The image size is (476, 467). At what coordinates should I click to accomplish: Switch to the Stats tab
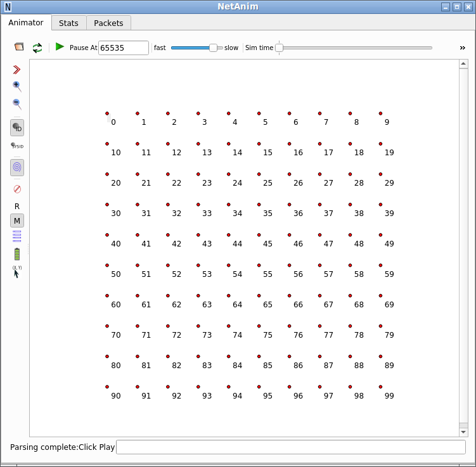pyautogui.click(x=68, y=23)
